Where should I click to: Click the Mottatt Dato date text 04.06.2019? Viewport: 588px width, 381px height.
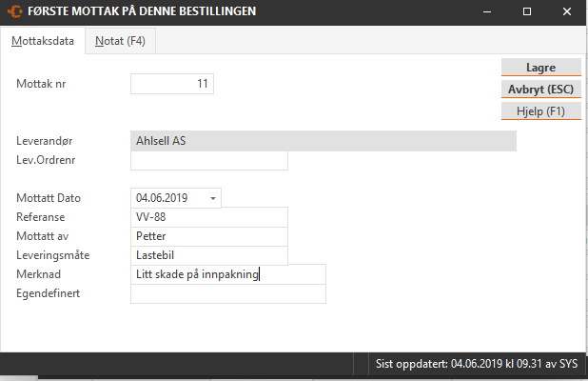(163, 198)
